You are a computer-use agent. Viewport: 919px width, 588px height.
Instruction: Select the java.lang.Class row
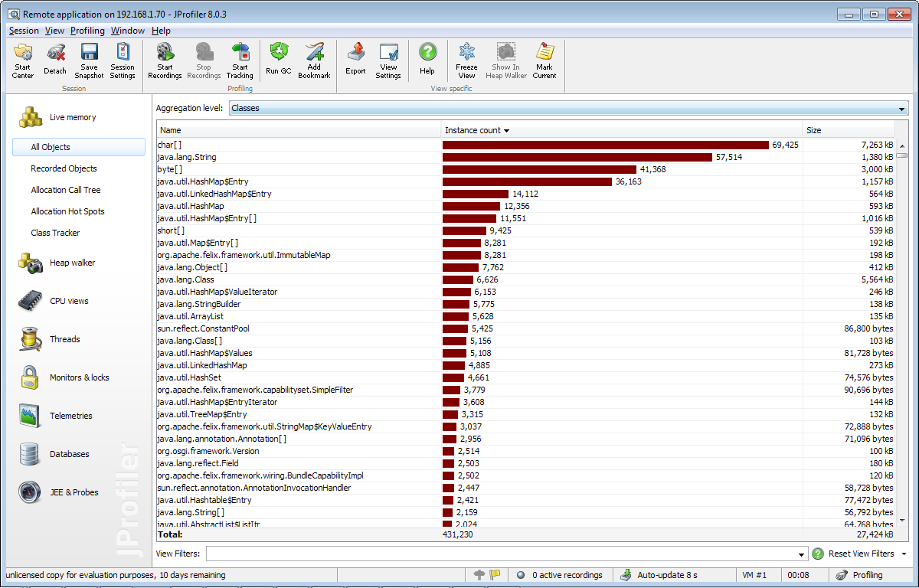(526, 279)
